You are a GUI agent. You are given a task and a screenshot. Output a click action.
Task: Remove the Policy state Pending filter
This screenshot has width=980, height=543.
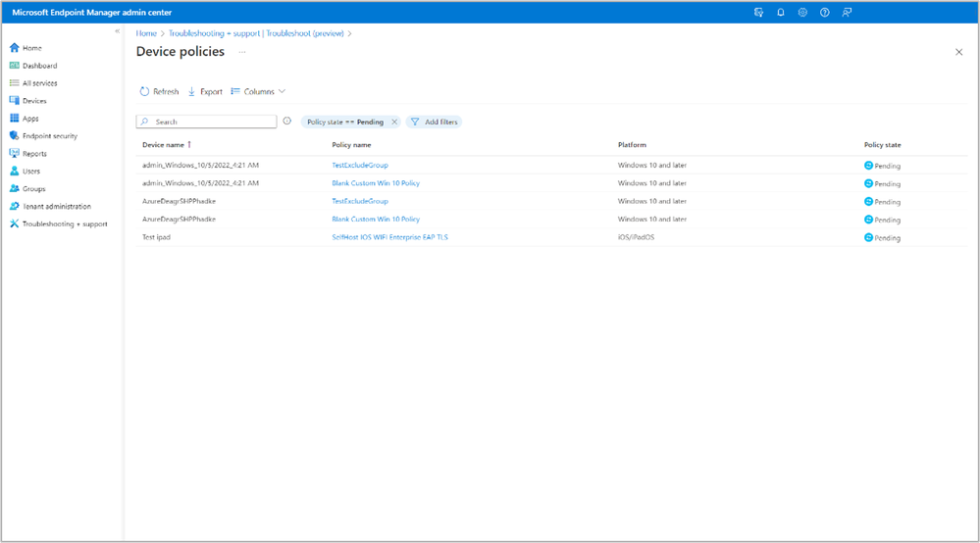394,123
